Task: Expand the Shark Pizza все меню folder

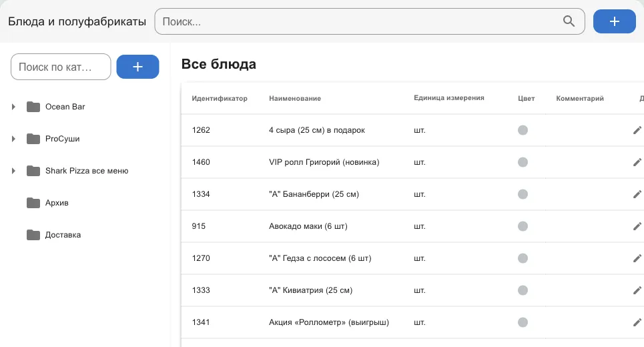Action: pyautogui.click(x=13, y=171)
